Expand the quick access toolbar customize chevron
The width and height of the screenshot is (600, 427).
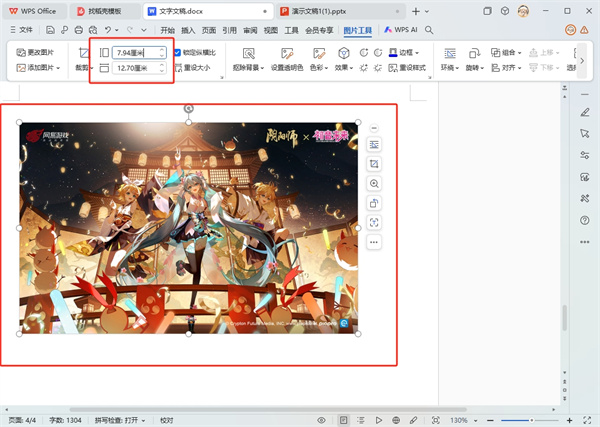tap(144, 30)
